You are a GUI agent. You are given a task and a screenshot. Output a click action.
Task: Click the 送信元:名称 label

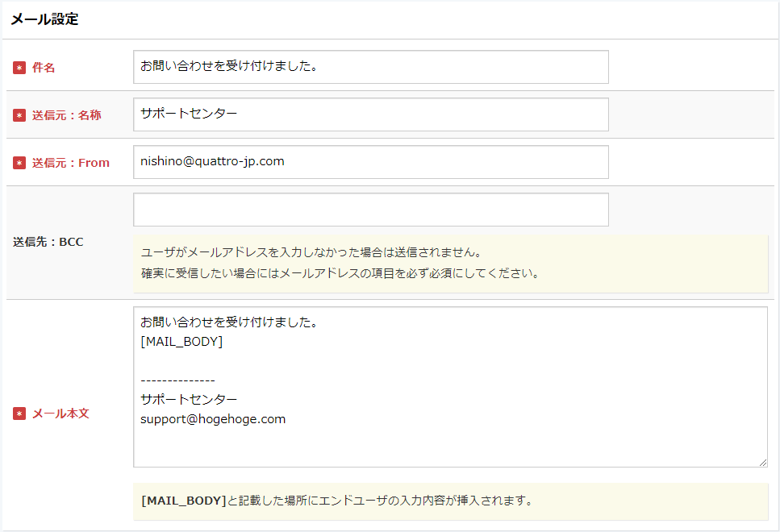(67, 115)
